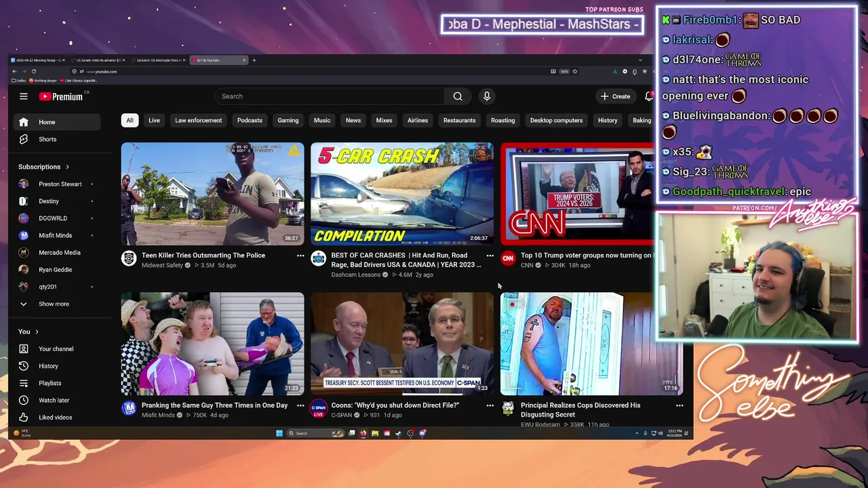Open Preston Stewart subscription
Viewport: 868px width, 488px height.
57,184
